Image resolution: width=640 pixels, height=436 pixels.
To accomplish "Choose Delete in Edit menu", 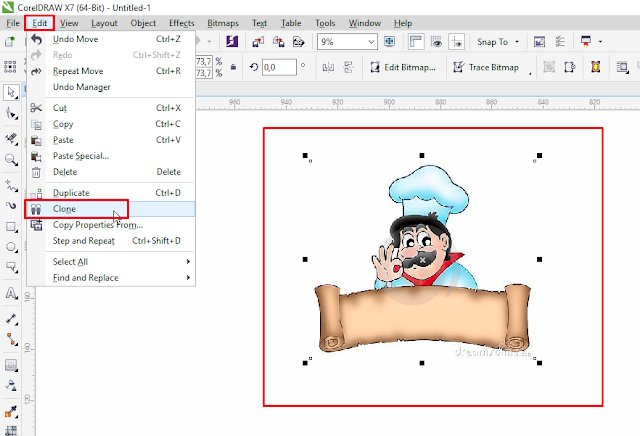I will 111,172.
